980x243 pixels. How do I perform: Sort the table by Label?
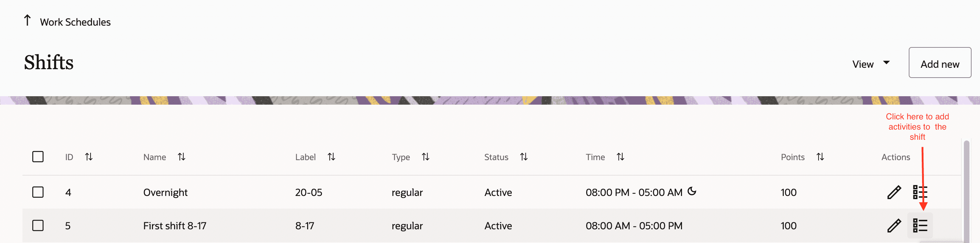331,157
